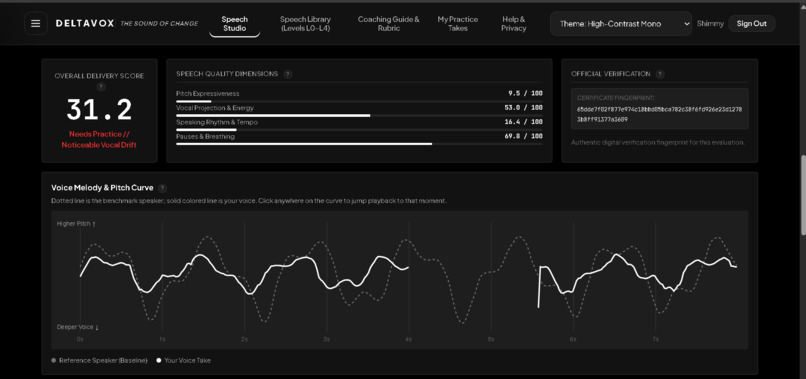Open Coaching Guide & Rubric tab
The height and width of the screenshot is (379, 806).
(389, 24)
